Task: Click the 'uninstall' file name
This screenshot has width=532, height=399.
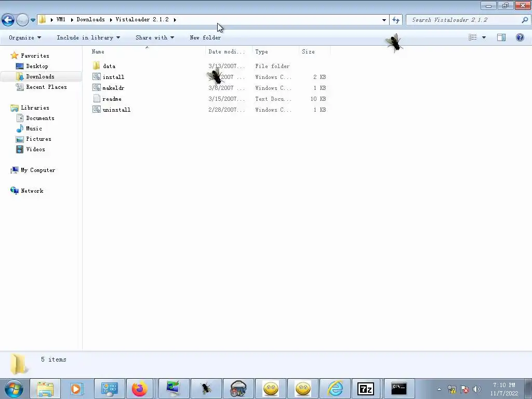Action: pos(116,110)
